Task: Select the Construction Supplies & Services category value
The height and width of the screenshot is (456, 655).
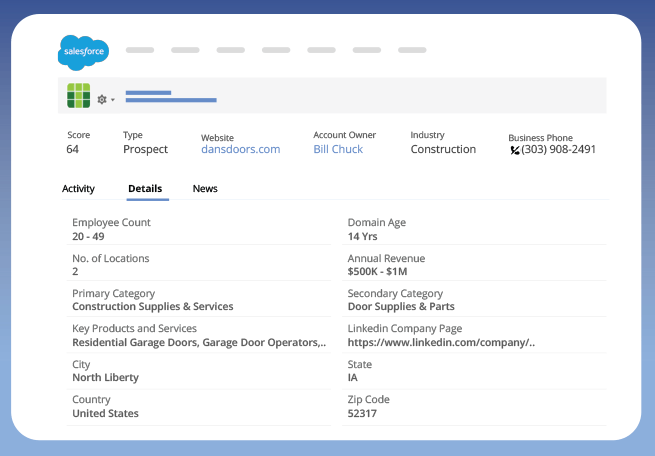Action: coord(152,306)
